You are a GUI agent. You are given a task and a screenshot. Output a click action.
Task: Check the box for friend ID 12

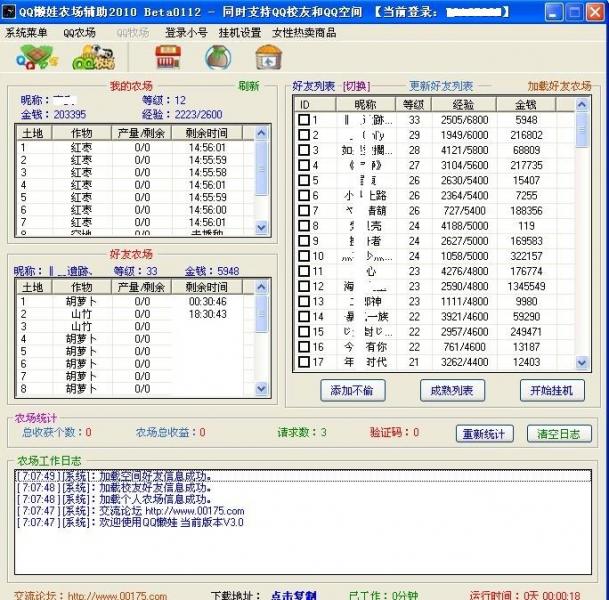point(304,286)
